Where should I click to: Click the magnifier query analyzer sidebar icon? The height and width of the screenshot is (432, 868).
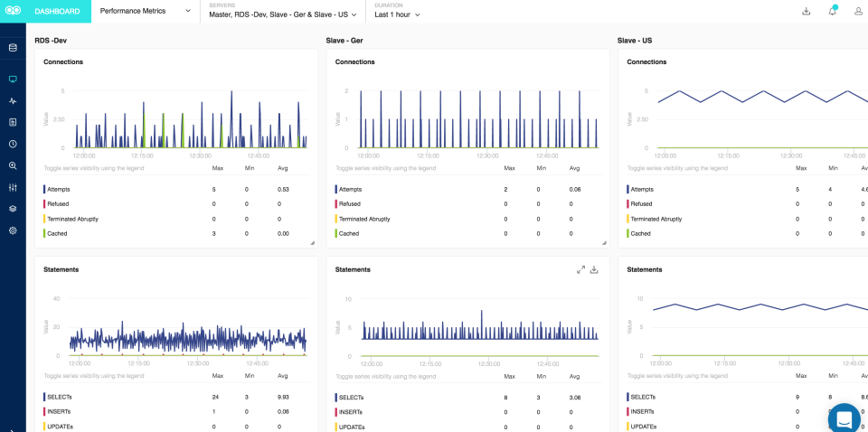(x=13, y=166)
